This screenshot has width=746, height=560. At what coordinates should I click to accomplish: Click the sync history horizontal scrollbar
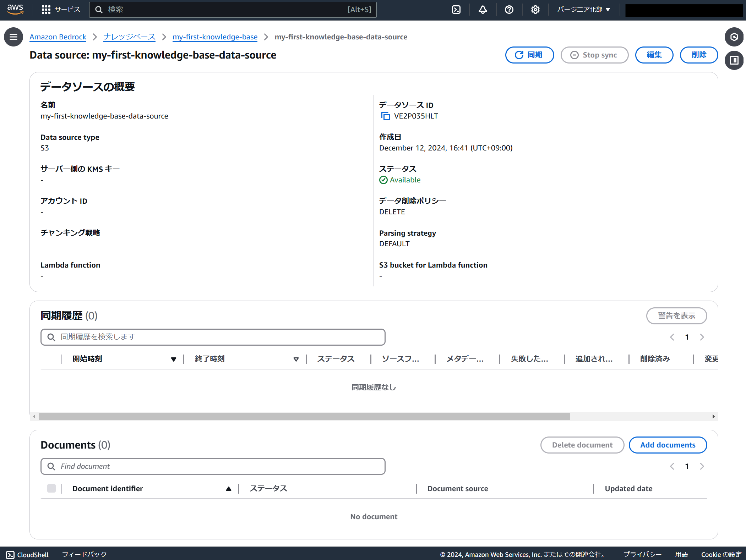tap(304, 416)
